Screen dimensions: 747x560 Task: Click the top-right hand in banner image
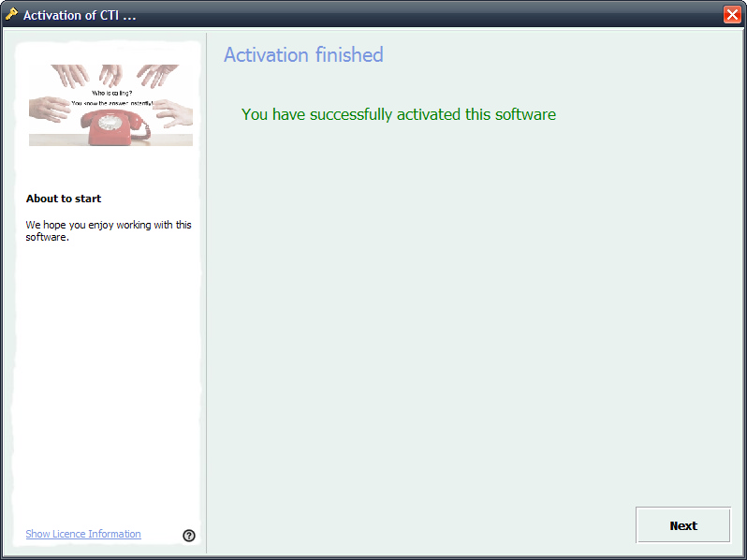(157, 74)
